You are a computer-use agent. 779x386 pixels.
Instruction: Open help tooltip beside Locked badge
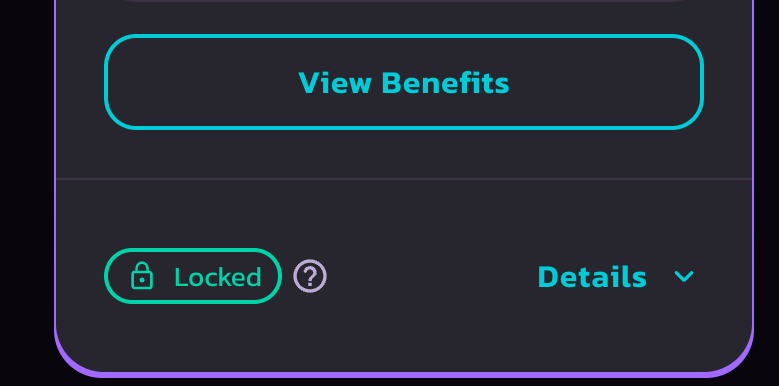[x=310, y=276]
